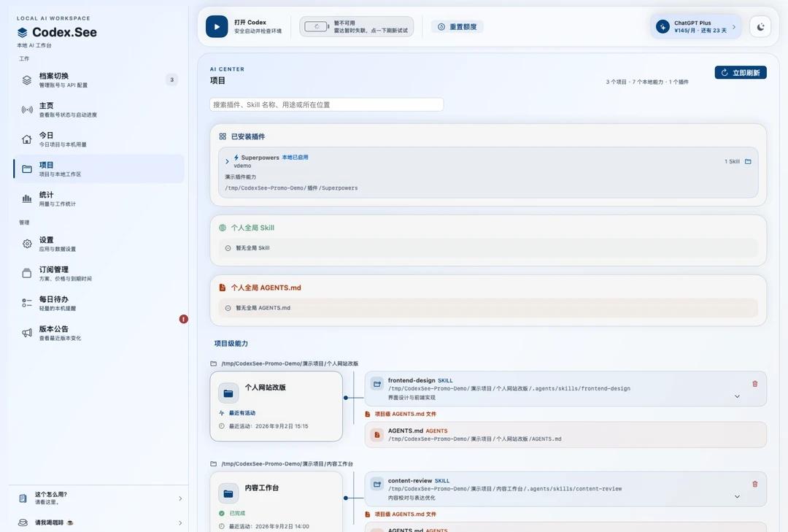Focus the plugin and Skill search field
Image resolution: width=788 pixels, height=532 pixels.
tap(327, 104)
